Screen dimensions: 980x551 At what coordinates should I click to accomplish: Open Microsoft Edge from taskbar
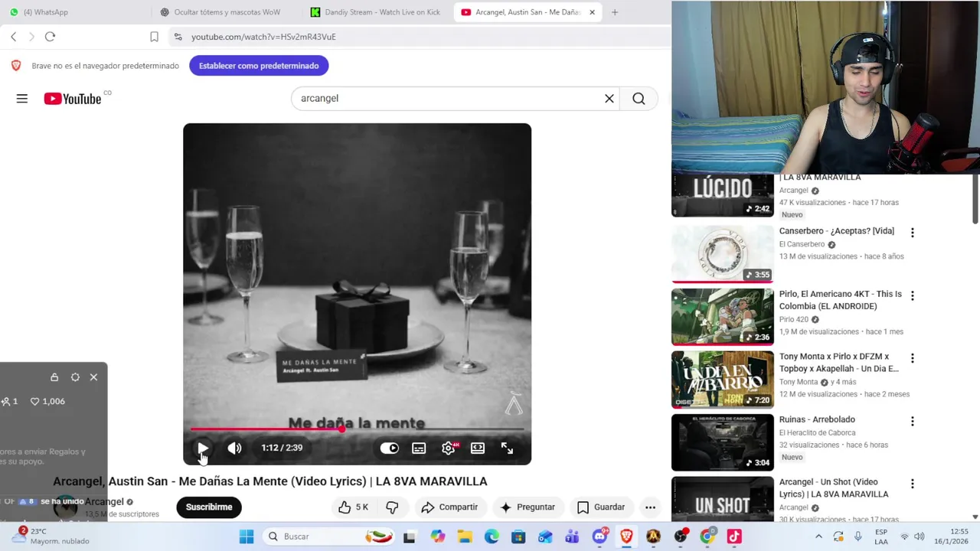(492, 536)
